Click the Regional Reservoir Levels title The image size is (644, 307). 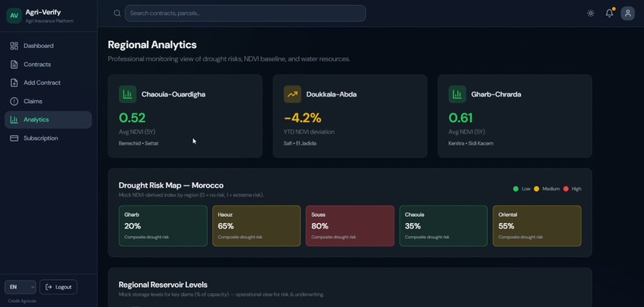click(x=163, y=285)
